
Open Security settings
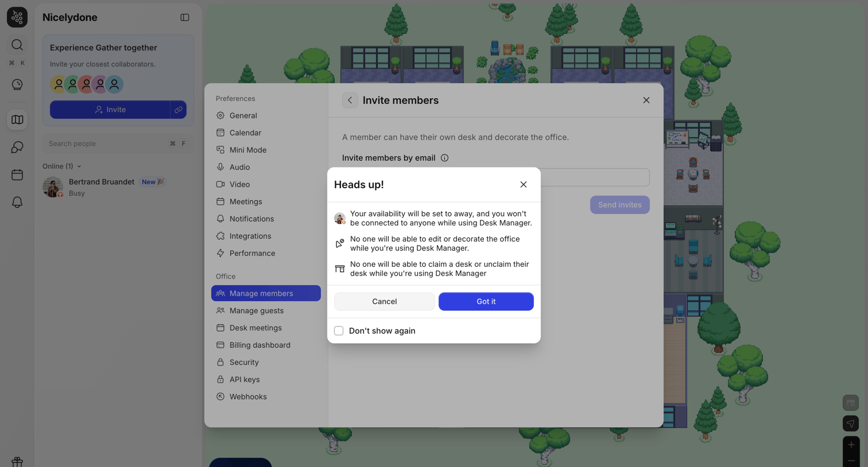(x=266, y=362)
